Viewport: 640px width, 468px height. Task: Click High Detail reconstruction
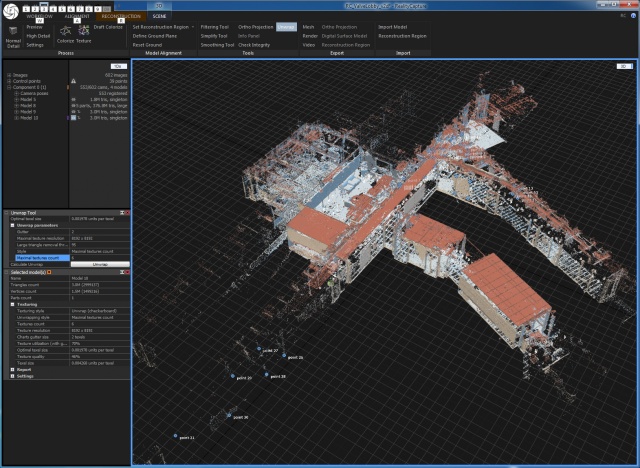[38, 36]
